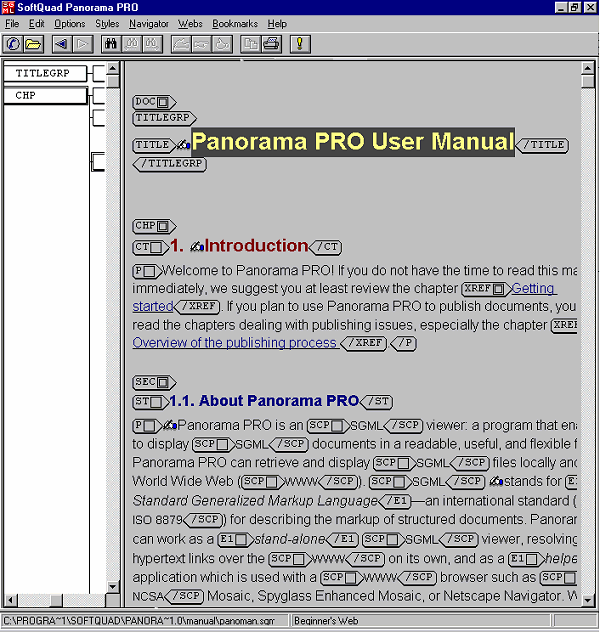
Task: Open the Navigator menu
Action: (x=148, y=23)
